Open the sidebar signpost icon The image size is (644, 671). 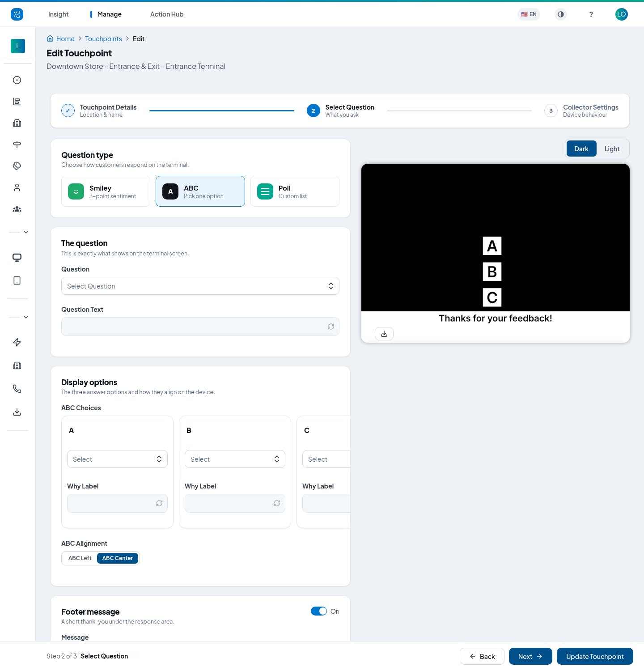[x=17, y=144]
